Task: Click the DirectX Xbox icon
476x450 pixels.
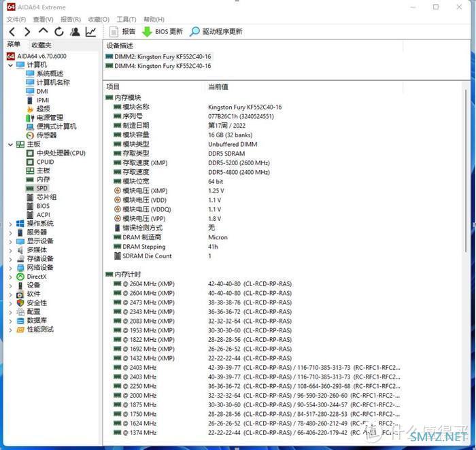Action: coord(20,277)
